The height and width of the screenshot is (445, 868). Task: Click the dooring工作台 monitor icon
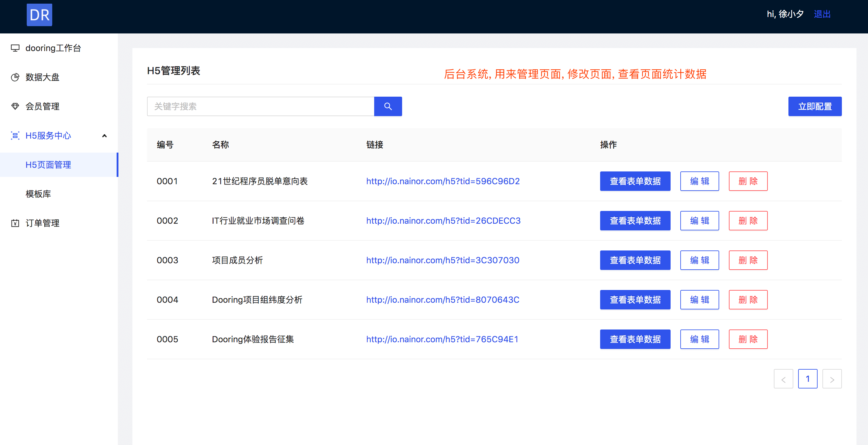click(15, 48)
